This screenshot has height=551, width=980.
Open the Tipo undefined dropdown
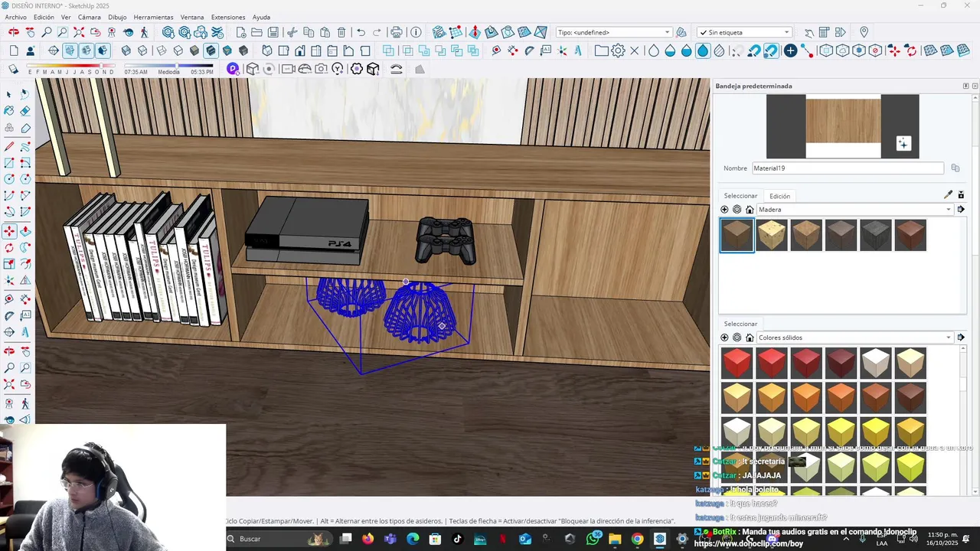[614, 32]
